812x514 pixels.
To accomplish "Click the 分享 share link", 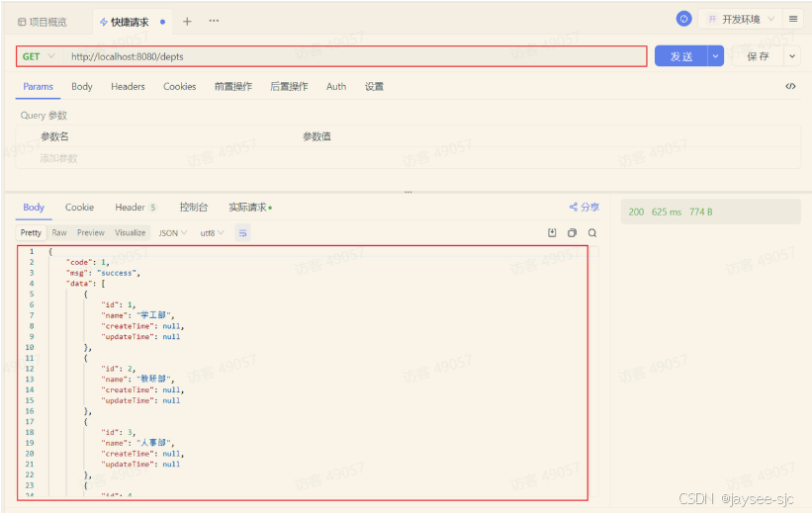I will 585,207.
